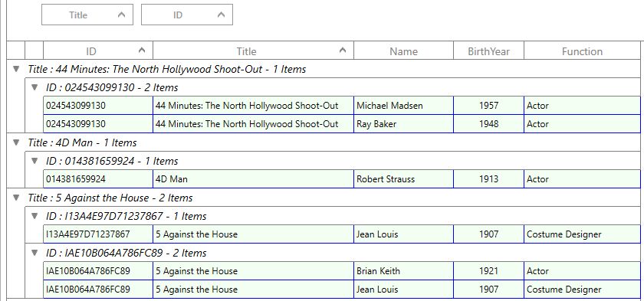Click birth year 1948 cell
The width and height of the screenshot is (644, 301).
[489, 124]
